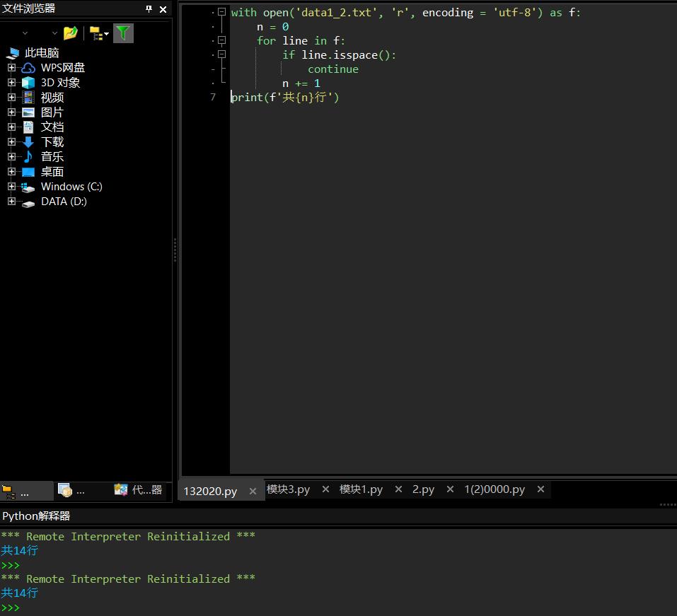Switch to the 2.py editor tab
Image resolution: width=677 pixels, height=616 pixels.
click(x=423, y=489)
